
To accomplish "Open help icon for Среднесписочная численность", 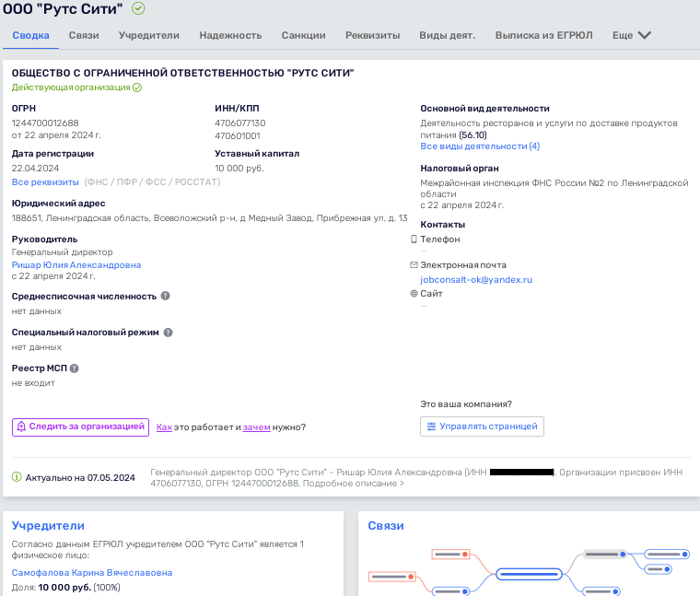I will [x=165, y=296].
